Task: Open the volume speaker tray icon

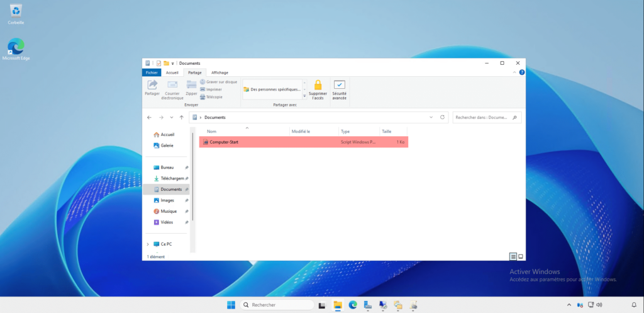Action: pyautogui.click(x=599, y=305)
